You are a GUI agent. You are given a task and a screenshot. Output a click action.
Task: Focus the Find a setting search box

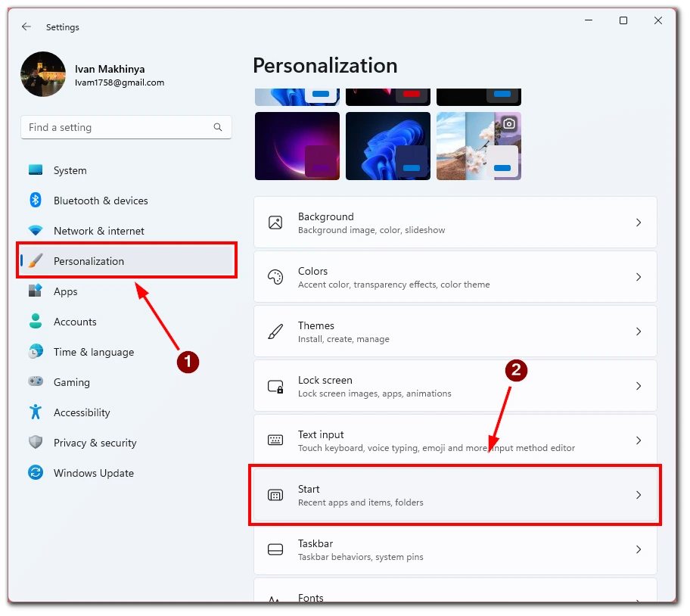pos(126,127)
